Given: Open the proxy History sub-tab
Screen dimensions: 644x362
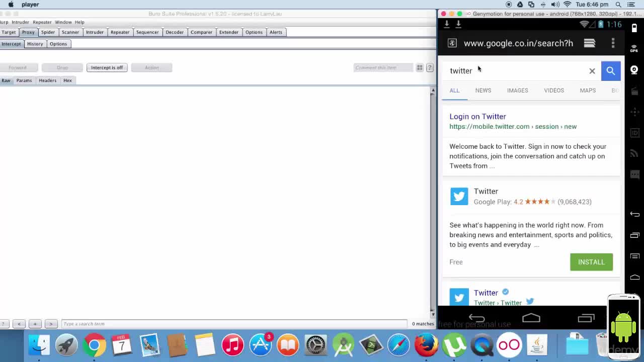Looking at the screenshot, I should [35, 44].
